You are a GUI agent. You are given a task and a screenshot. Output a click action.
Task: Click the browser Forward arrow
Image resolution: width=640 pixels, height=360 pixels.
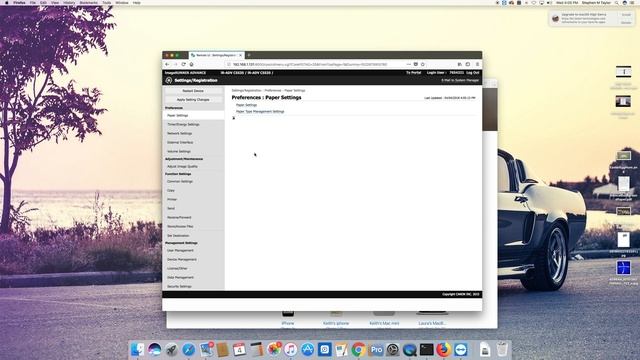tap(175, 64)
